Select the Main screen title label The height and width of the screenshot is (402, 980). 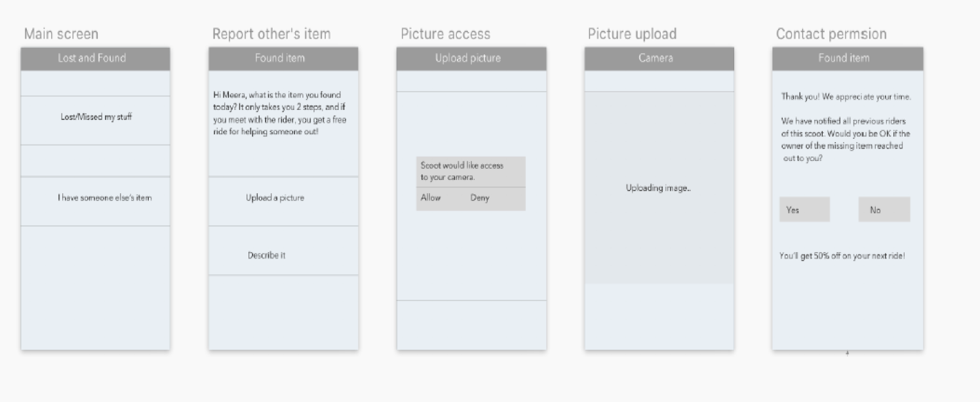(x=61, y=34)
